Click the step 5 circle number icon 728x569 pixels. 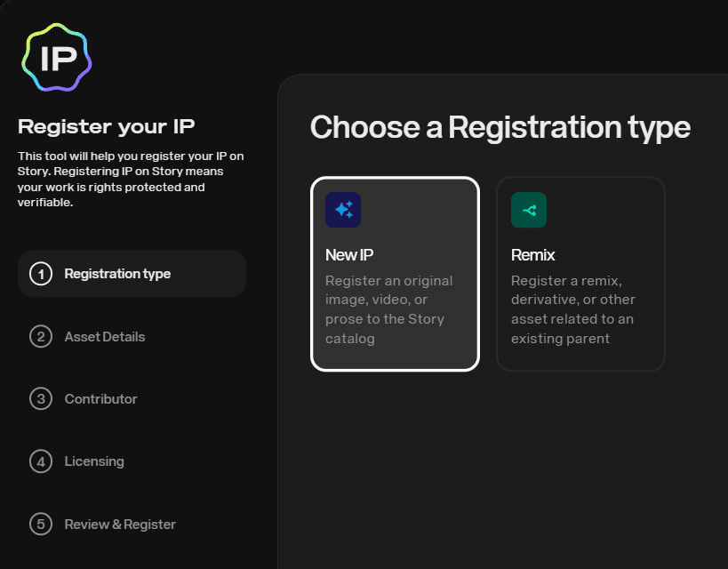(41, 524)
